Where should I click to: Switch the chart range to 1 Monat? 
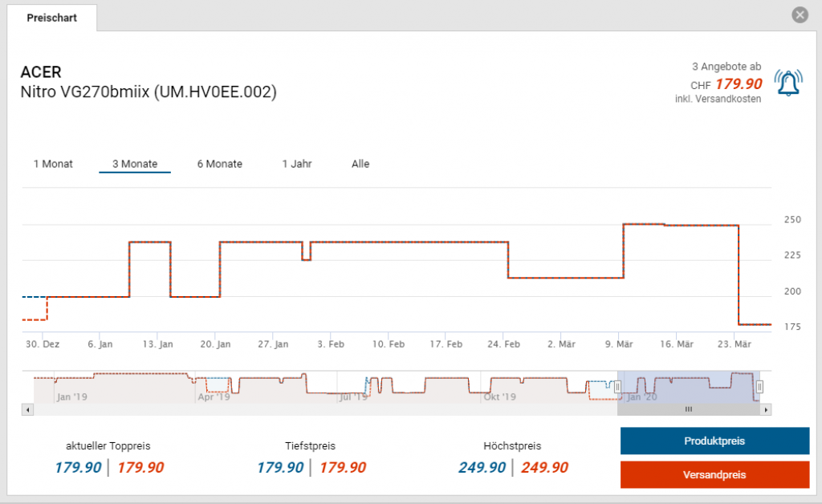[x=53, y=164]
